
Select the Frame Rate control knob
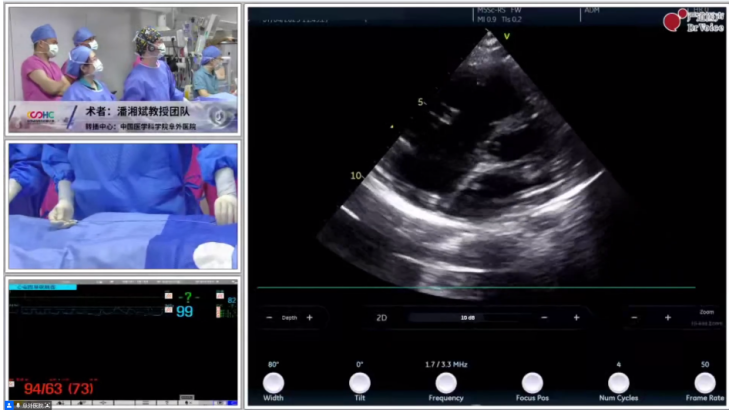[705, 383]
